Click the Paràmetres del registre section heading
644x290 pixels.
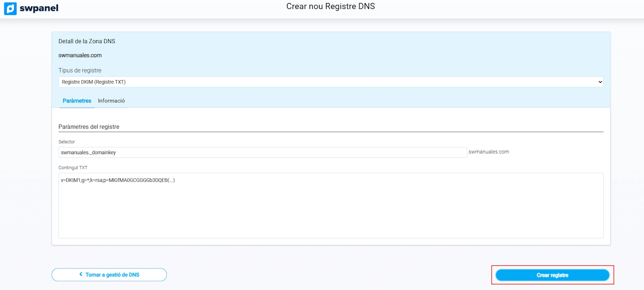89,126
